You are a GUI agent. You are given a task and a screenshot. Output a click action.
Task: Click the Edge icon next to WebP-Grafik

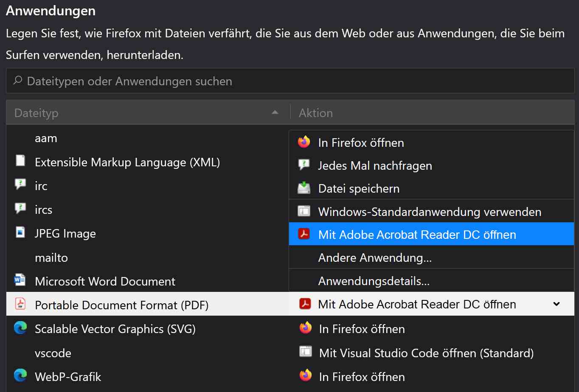(x=20, y=375)
